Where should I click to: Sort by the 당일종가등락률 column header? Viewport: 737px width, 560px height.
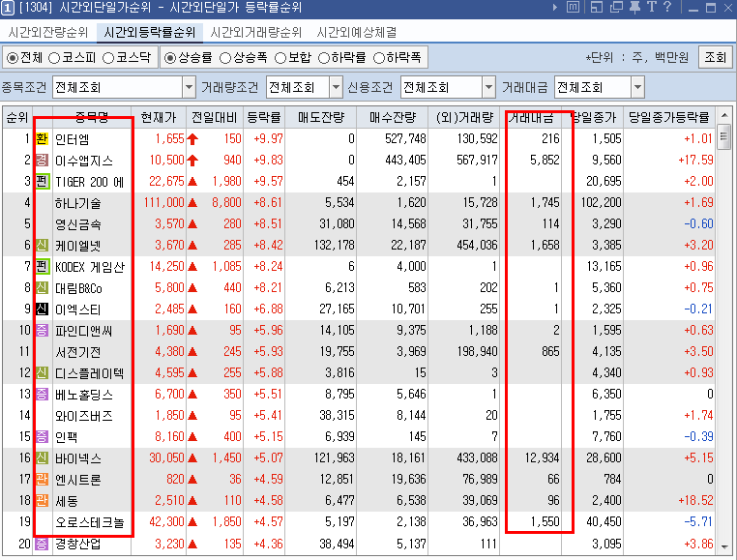669,117
